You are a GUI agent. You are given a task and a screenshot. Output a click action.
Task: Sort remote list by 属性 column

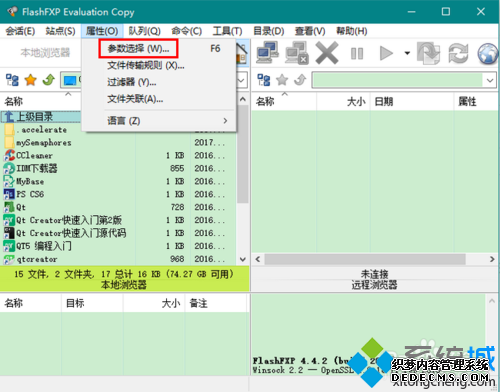tap(476, 101)
